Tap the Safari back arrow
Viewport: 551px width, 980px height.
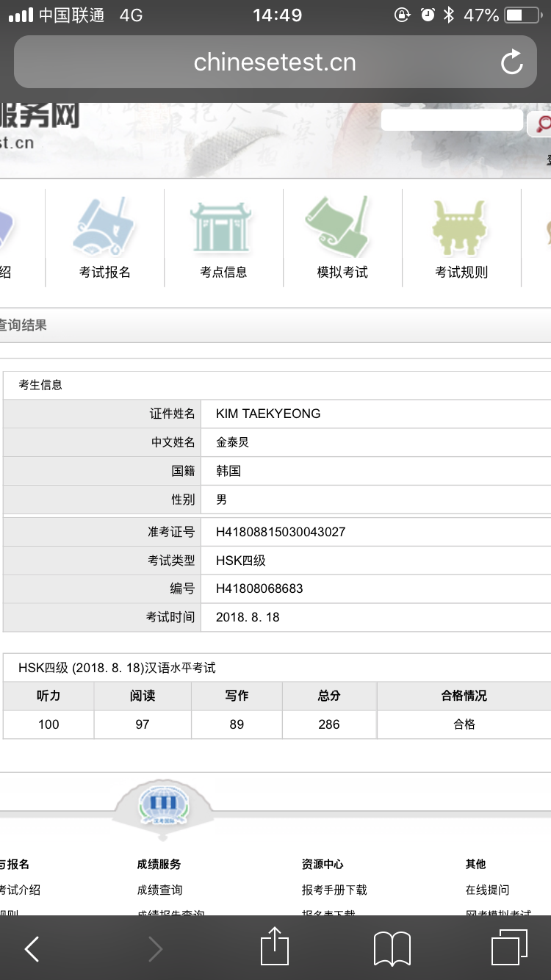tap(32, 949)
